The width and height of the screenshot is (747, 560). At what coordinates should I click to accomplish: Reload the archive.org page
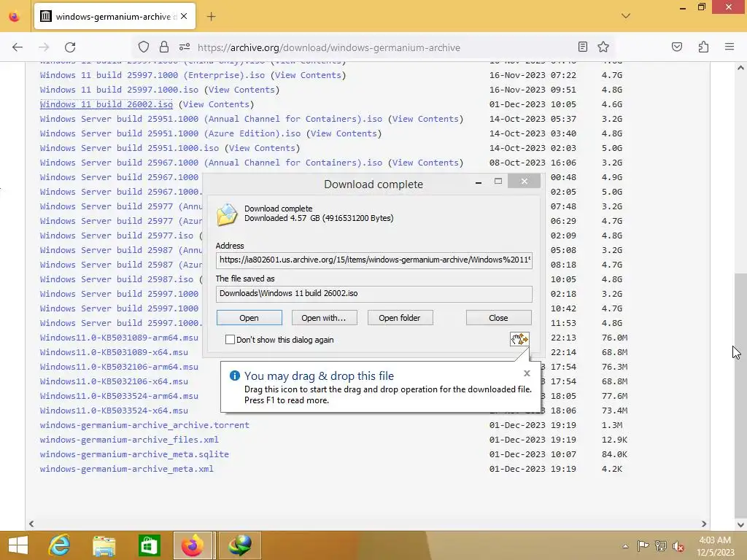click(70, 47)
